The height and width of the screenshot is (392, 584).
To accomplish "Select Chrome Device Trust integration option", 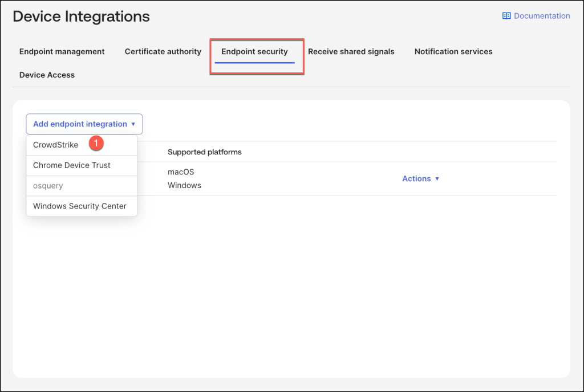I will 72,165.
